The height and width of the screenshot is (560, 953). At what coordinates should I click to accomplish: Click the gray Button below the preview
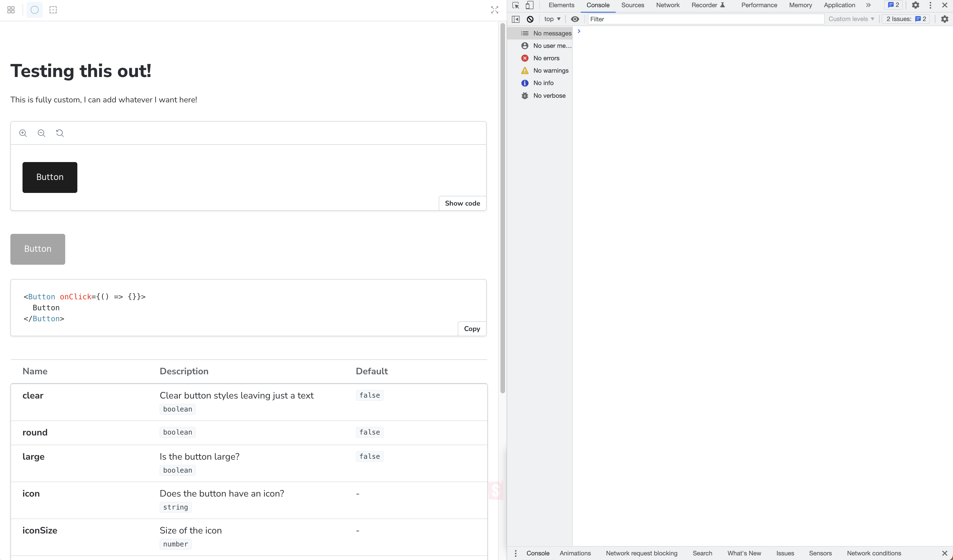tap(38, 249)
